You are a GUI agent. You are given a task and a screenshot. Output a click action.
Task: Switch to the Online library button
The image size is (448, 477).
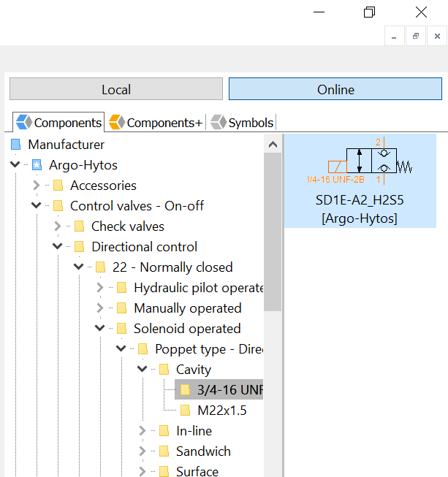[x=335, y=89]
